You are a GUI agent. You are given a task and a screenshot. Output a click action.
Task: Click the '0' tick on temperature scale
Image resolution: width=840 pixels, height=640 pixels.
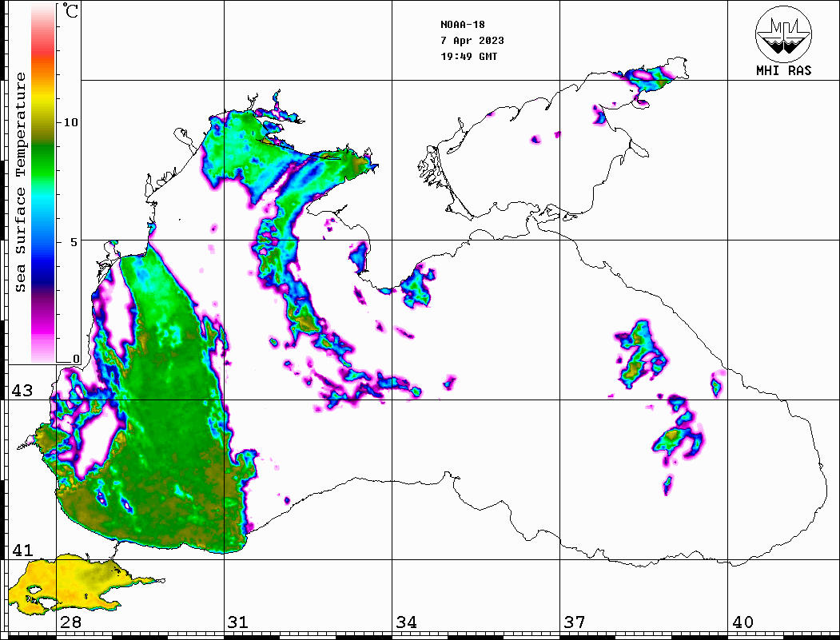pyautogui.click(x=76, y=359)
